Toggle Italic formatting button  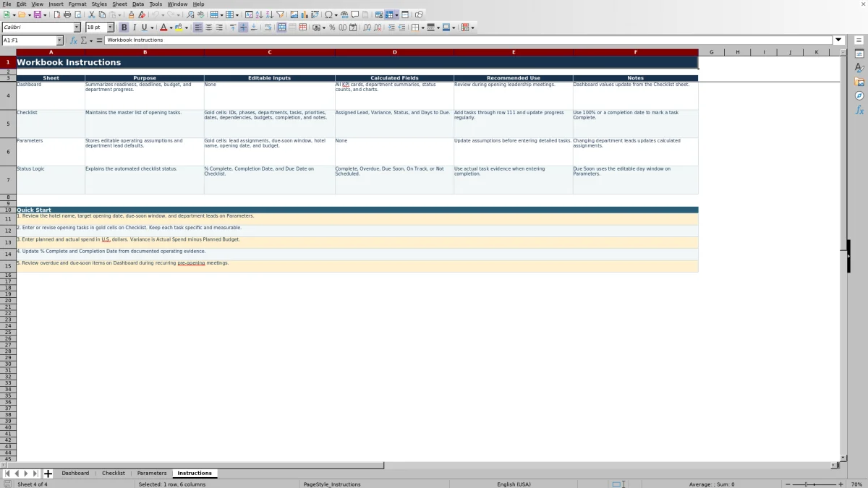(135, 27)
